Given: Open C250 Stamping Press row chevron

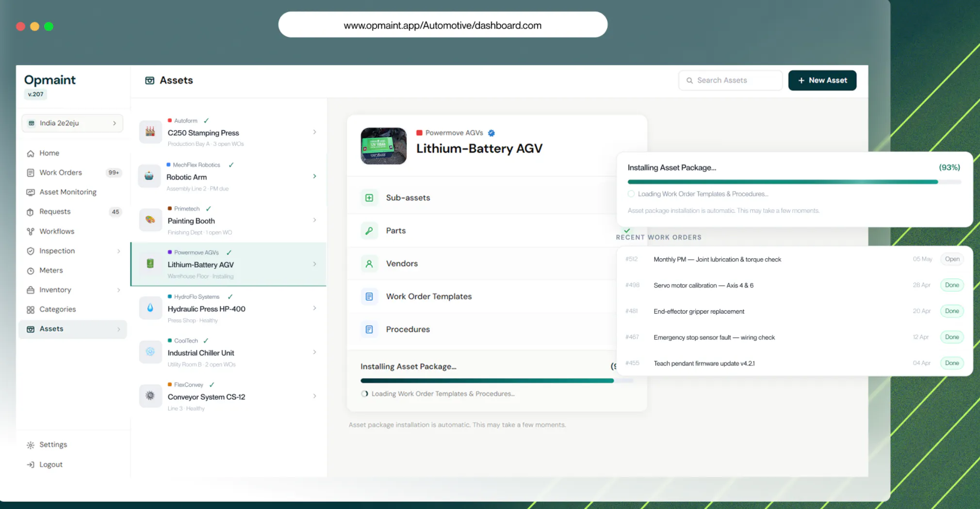Looking at the screenshot, I should pyautogui.click(x=315, y=132).
